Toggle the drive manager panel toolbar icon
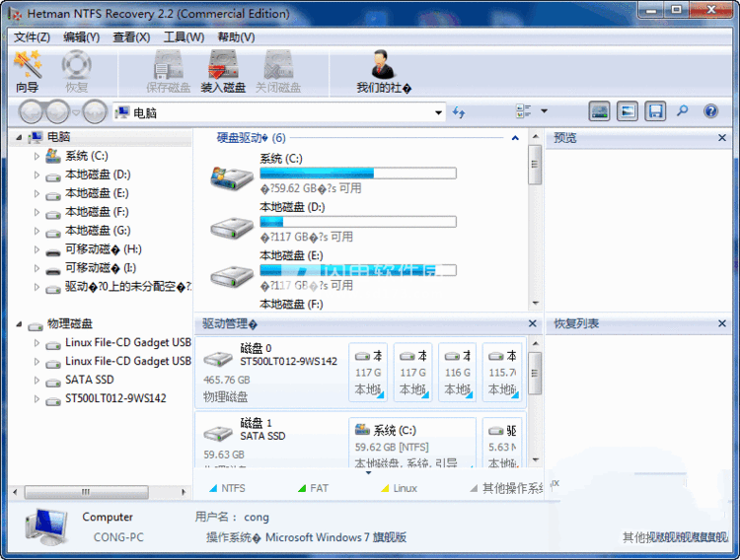 (599, 111)
